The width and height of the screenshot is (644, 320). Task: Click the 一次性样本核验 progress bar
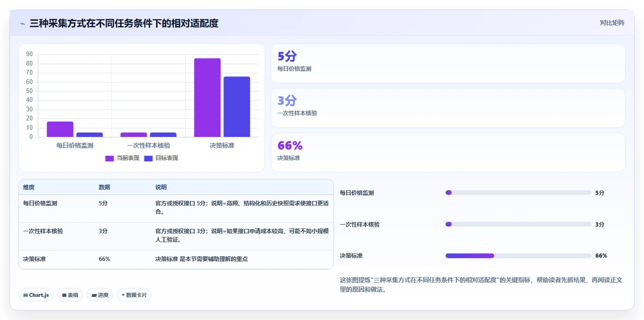pyautogui.click(x=518, y=224)
